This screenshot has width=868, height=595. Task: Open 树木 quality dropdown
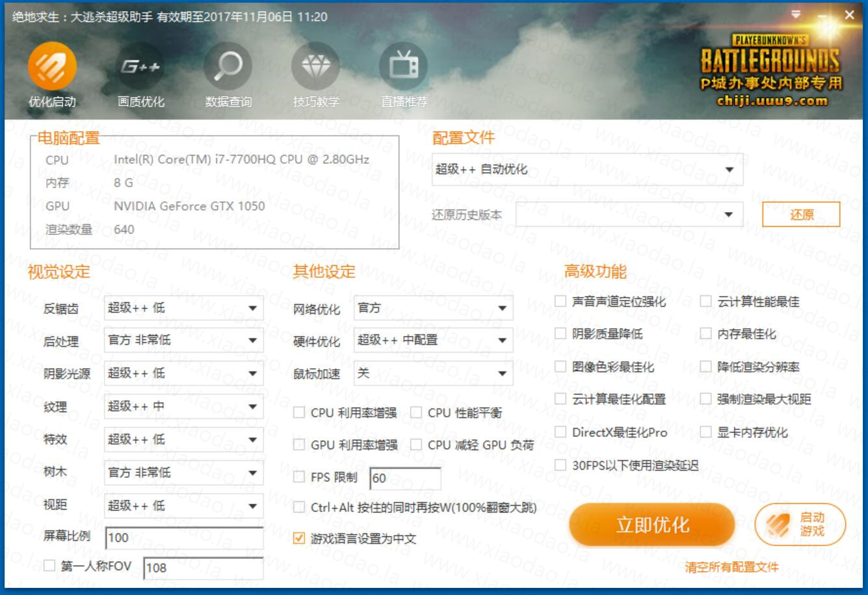click(184, 473)
